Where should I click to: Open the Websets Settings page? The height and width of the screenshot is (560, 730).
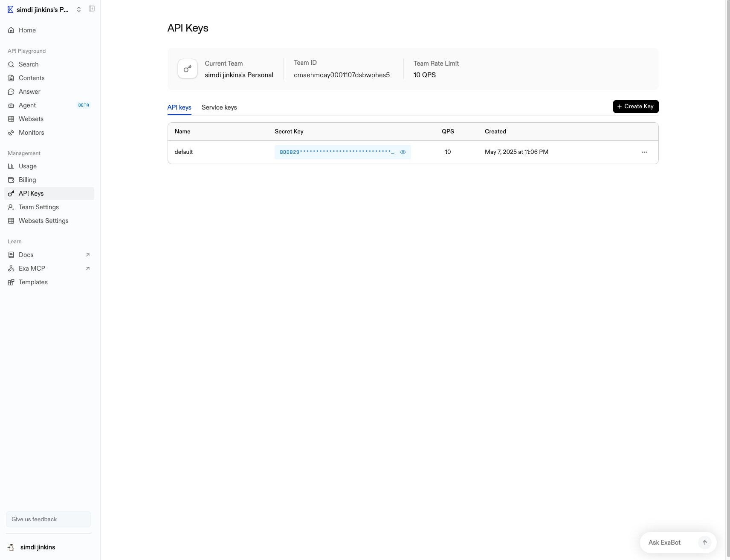tap(49, 221)
